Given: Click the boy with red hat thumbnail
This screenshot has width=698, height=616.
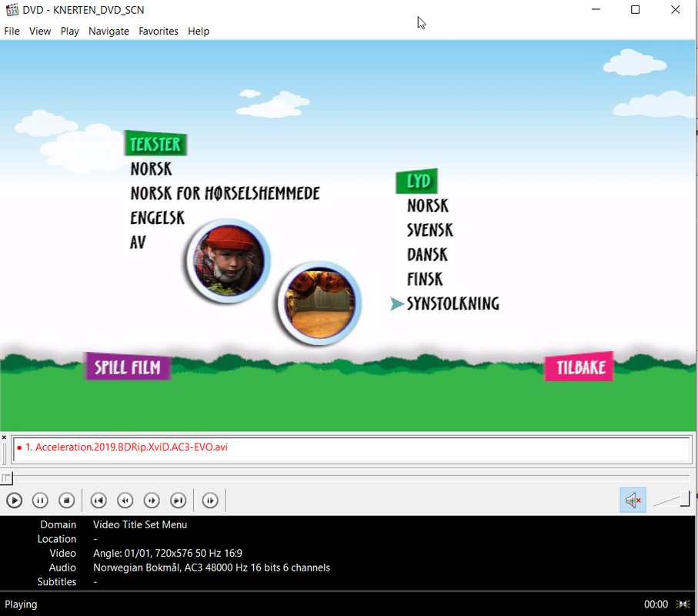Looking at the screenshot, I should [x=229, y=260].
